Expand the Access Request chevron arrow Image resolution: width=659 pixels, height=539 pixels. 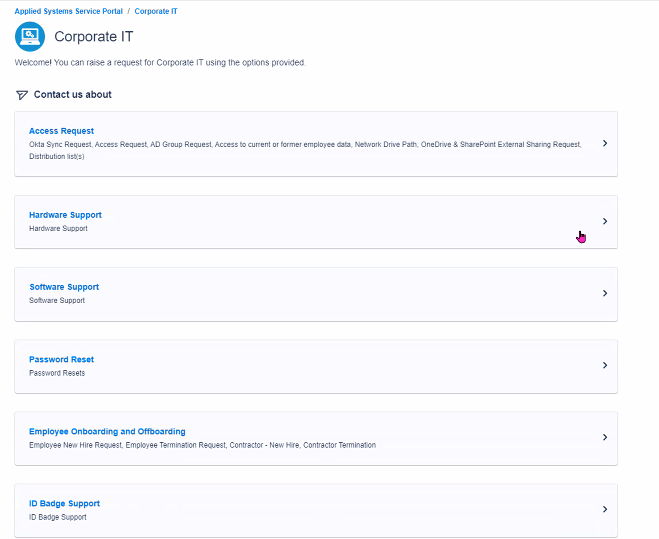pyautogui.click(x=605, y=144)
